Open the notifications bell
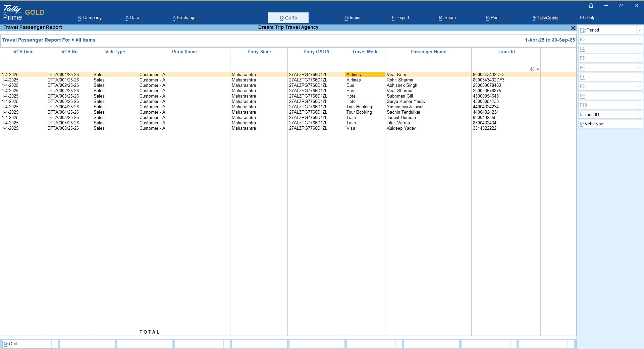Image resolution: width=644 pixels, height=349 pixels. coord(591,6)
